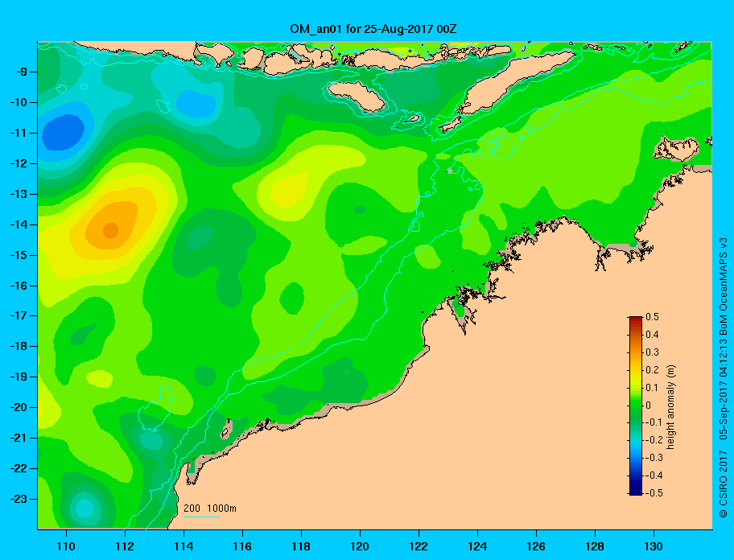Click the CSIRO OceanMAPS copyright text
Image resolution: width=734 pixels, height=560 pixels.
pyautogui.click(x=724, y=378)
